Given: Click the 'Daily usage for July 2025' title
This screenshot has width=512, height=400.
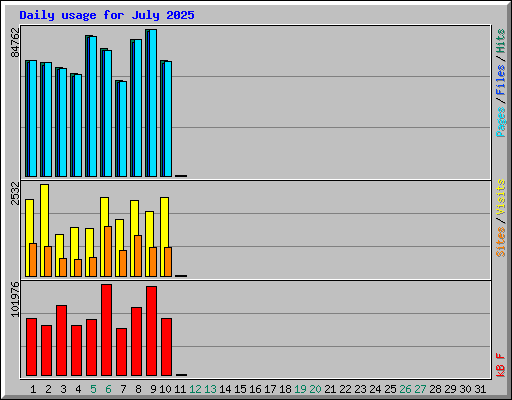Looking at the screenshot, I should point(107,15).
